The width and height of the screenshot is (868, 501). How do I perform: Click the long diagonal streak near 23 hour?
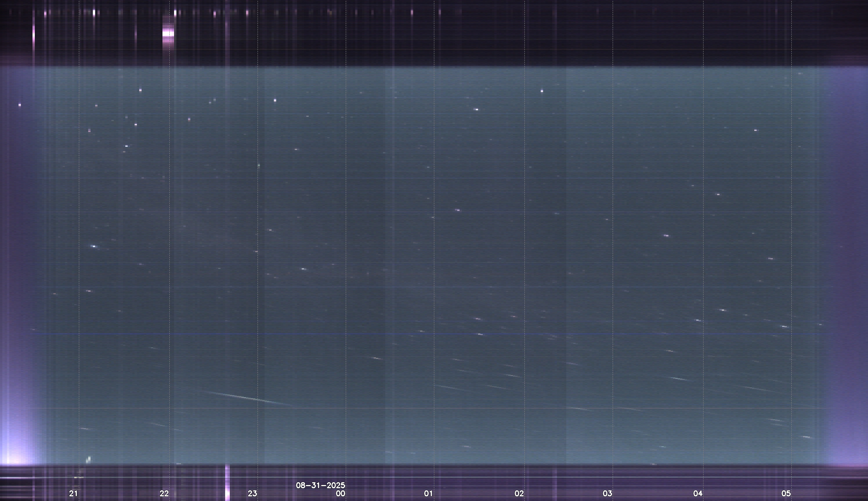tap(248, 398)
